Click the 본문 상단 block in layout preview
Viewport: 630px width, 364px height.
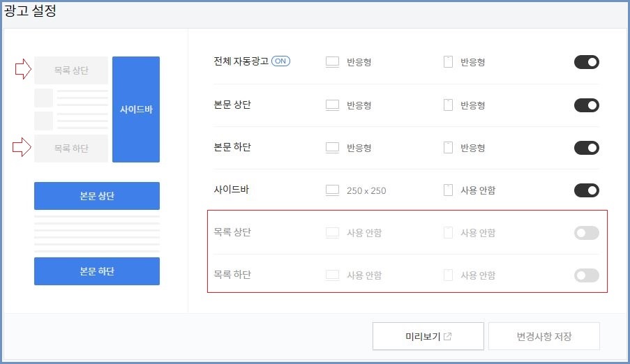pyautogui.click(x=97, y=196)
